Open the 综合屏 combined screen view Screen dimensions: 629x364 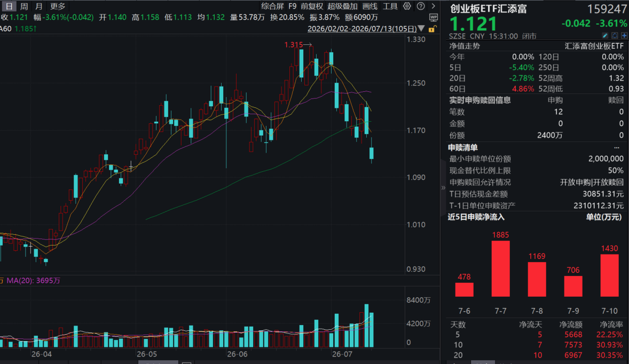click(x=272, y=6)
